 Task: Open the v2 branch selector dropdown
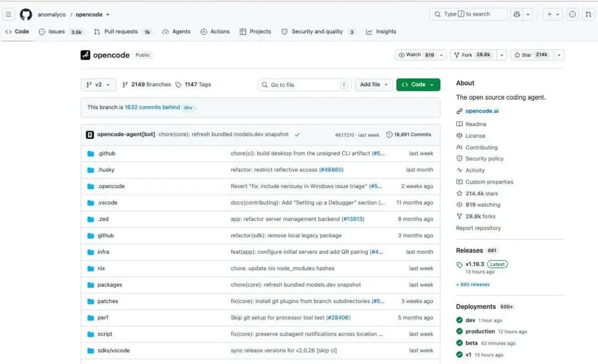tap(99, 85)
